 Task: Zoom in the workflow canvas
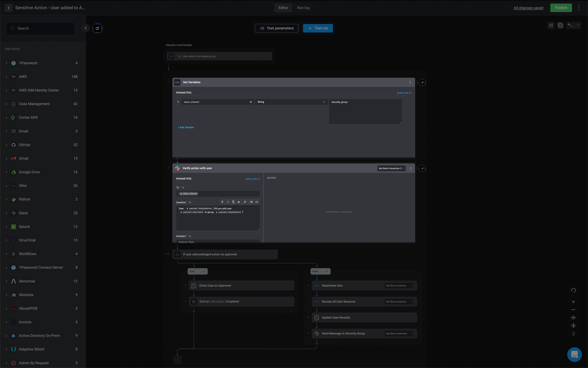click(573, 302)
